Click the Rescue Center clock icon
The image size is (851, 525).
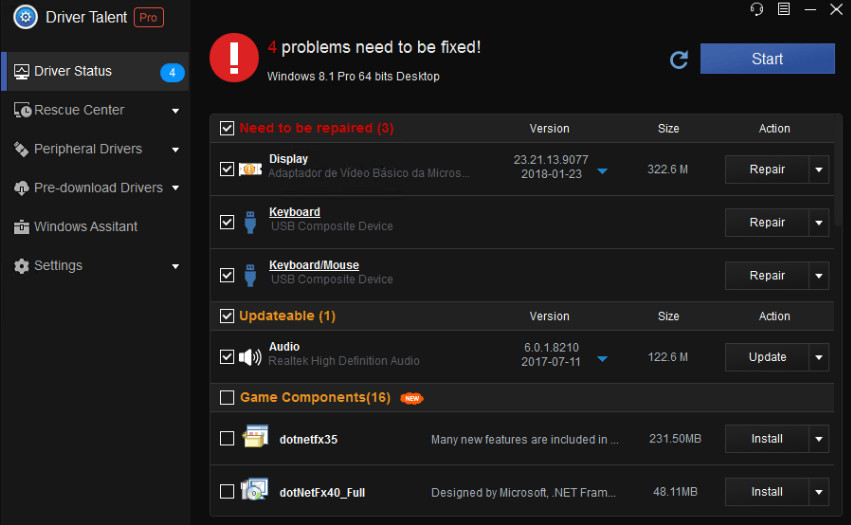22,110
